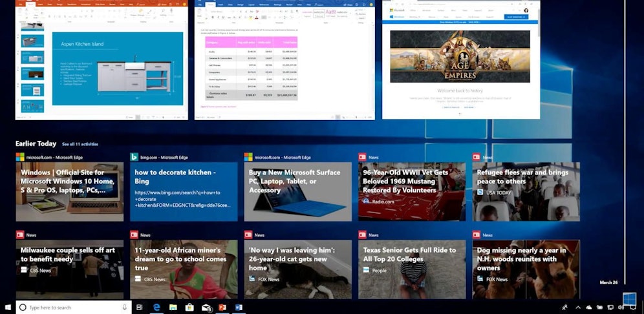
Task: Click the Word taskbar icon
Action: click(x=239, y=308)
